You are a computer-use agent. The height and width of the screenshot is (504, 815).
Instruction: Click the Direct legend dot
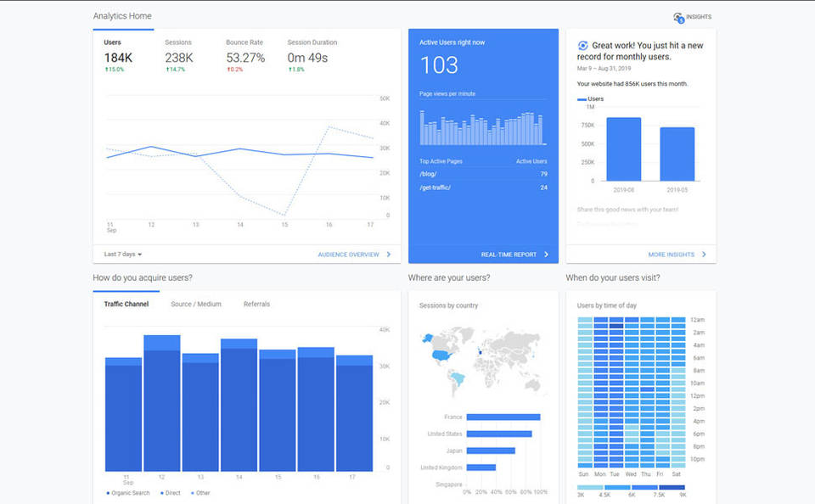coord(162,493)
